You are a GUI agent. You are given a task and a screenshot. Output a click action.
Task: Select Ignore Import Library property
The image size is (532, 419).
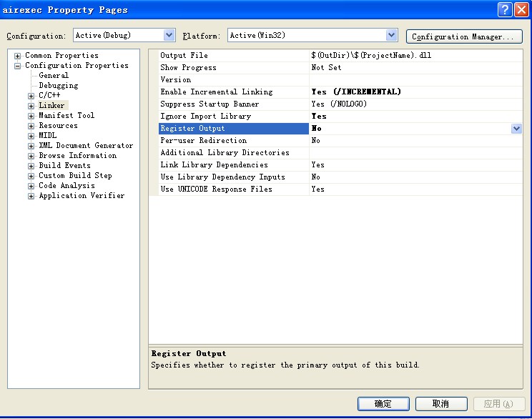[234, 117]
